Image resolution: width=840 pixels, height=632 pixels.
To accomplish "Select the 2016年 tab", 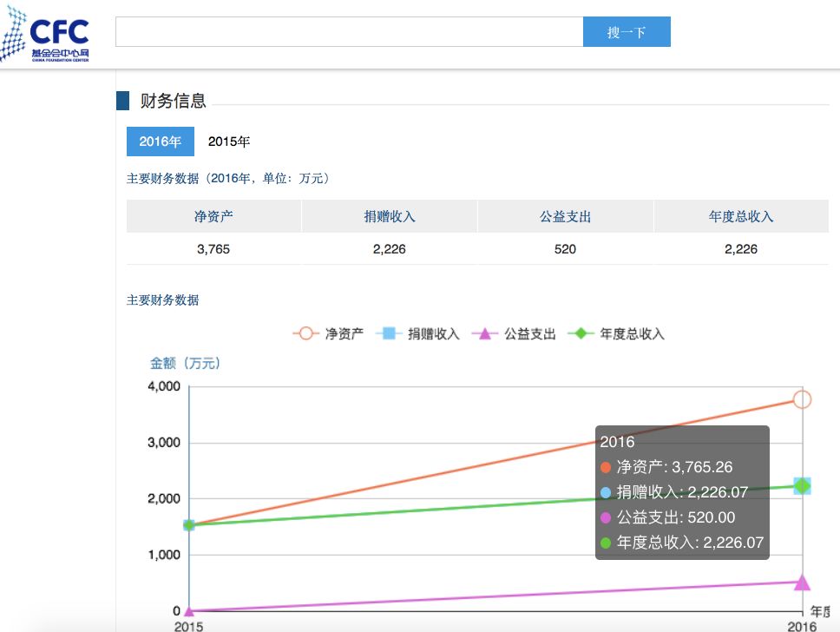I will point(161,142).
